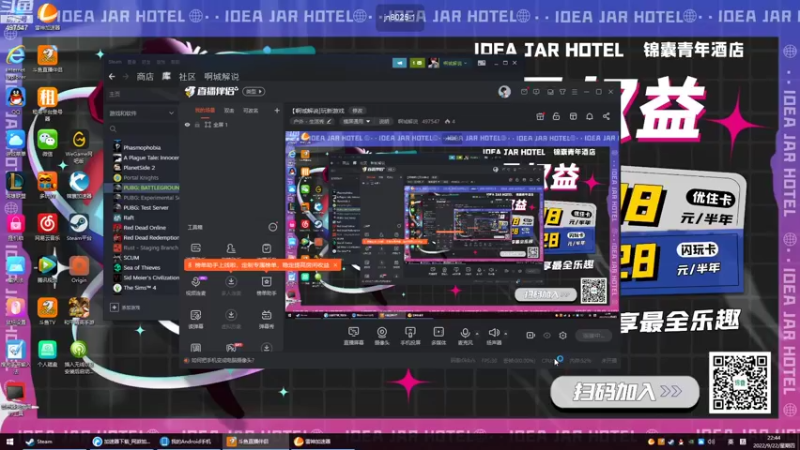This screenshot has width=800, height=450.
Task: Select The Sims 4 in Steam library
Action: [139, 288]
